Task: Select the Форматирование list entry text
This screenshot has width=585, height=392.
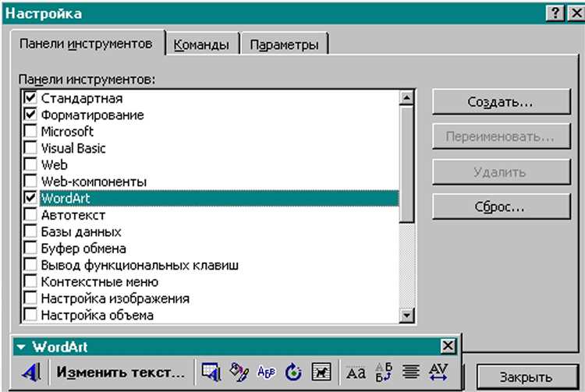Action: coord(92,115)
